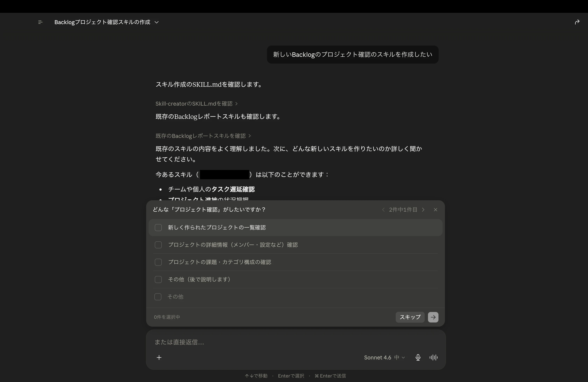The image size is (588, 382).
Task: Click the share arrow icon
Action: pyautogui.click(x=577, y=22)
